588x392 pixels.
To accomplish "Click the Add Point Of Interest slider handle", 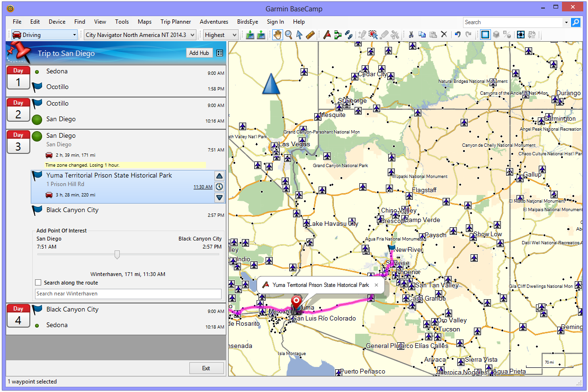I will 117,255.
